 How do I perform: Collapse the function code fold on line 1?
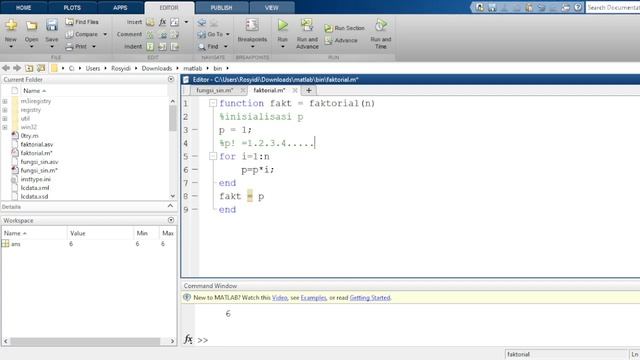click(x=213, y=103)
